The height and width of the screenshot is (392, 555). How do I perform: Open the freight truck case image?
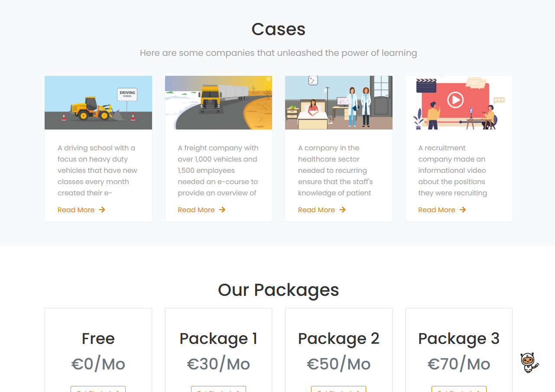[x=218, y=103]
